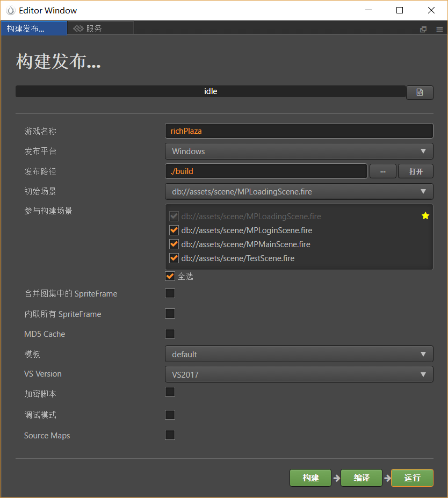Click the disabled MPLoadingScene.fire checkbox
Screen dimensions: 448x498
coord(174,216)
